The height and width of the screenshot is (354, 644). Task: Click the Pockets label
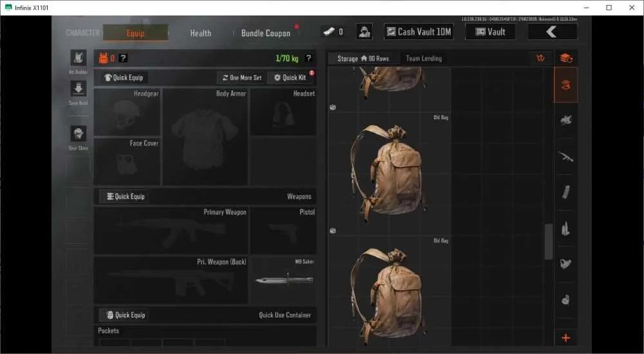coord(108,331)
